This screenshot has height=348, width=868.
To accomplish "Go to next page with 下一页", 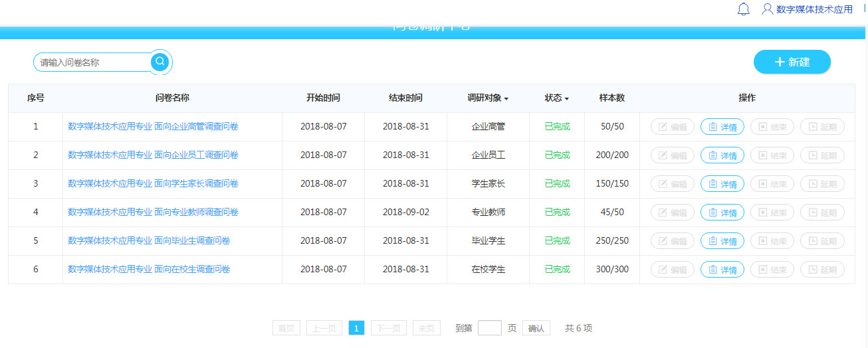I will (388, 328).
